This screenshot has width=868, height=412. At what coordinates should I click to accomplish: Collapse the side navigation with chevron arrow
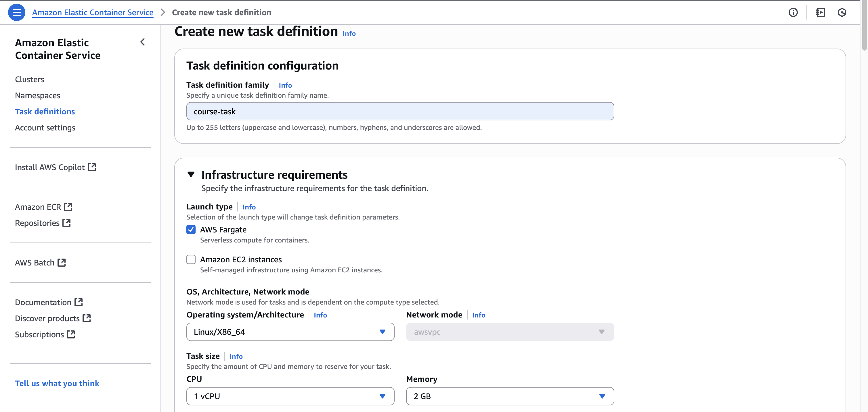(143, 42)
